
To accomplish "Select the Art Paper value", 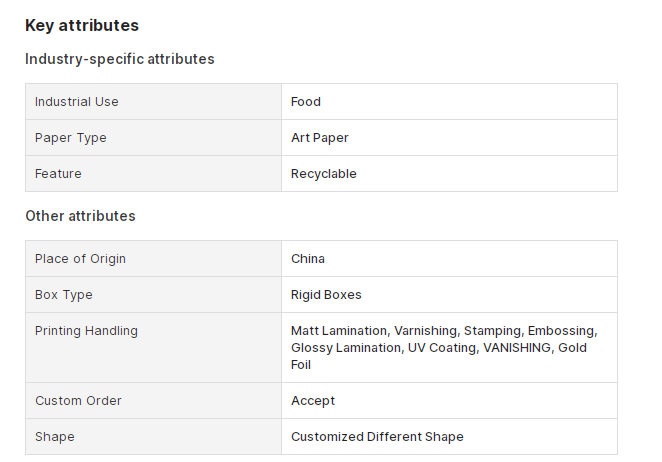I will [320, 138].
